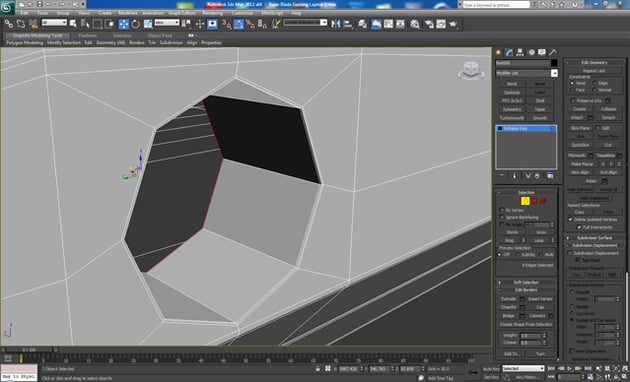
Task: Open the Rendering menu
Action: [x=213, y=13]
